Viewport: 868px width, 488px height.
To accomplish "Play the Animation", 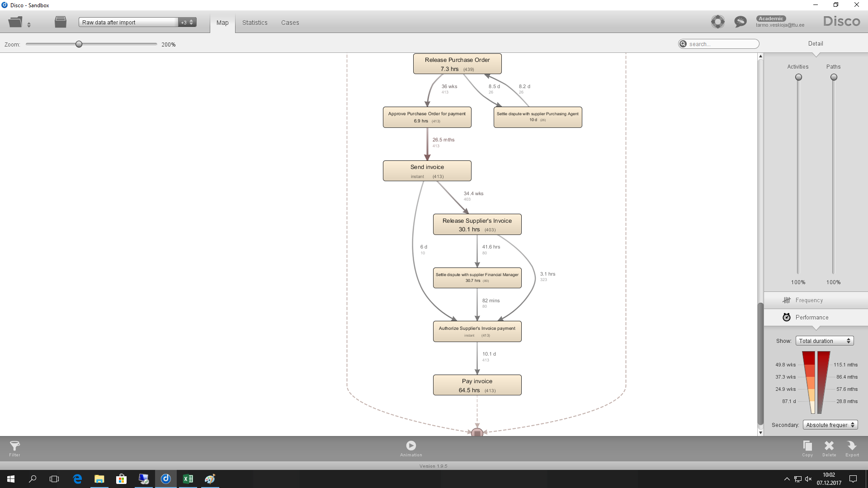I will (x=411, y=449).
